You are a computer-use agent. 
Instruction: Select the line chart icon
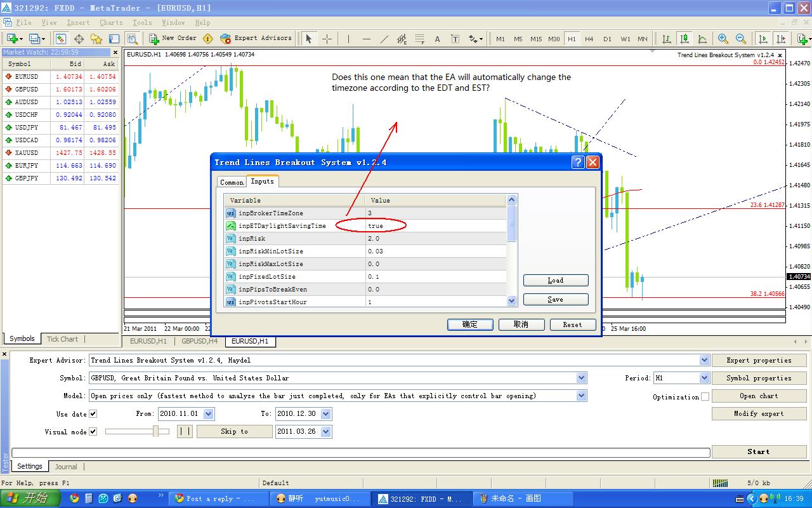[702, 39]
